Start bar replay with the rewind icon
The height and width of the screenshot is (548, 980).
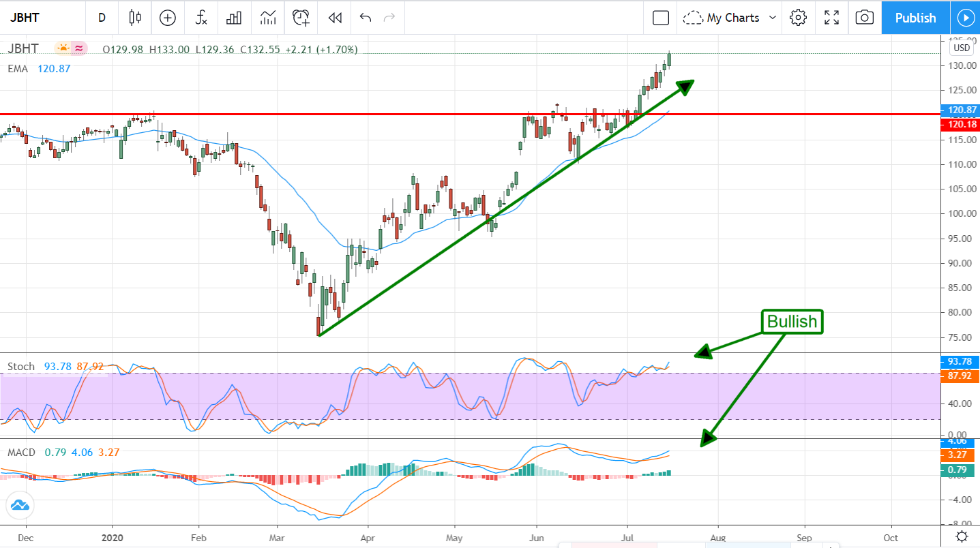pos(334,18)
